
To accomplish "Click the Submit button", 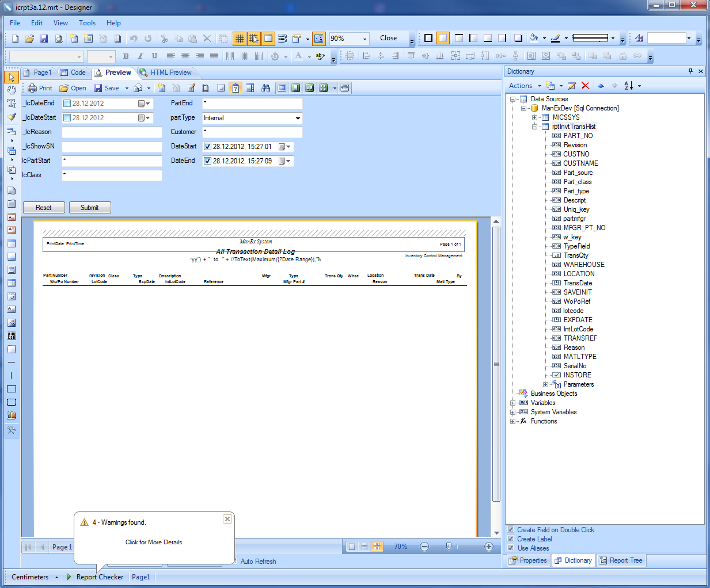I will (90, 208).
